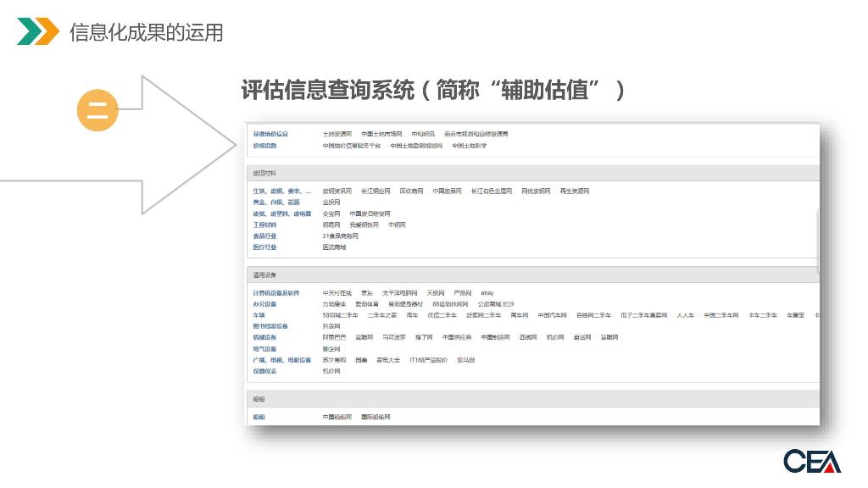
Task: Visit the 赶集网二手车 link
Action: [484, 315]
